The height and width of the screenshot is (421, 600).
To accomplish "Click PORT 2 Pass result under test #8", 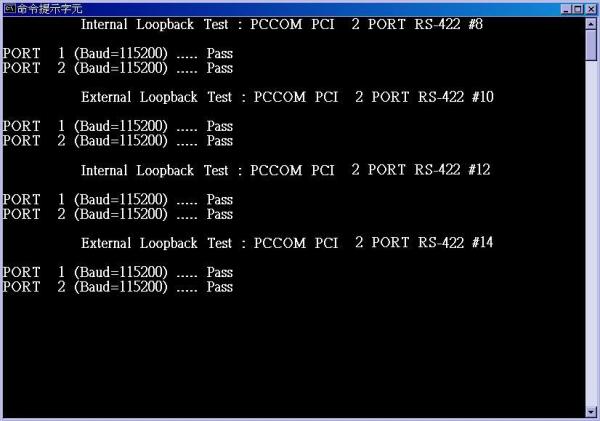I will click(220, 68).
